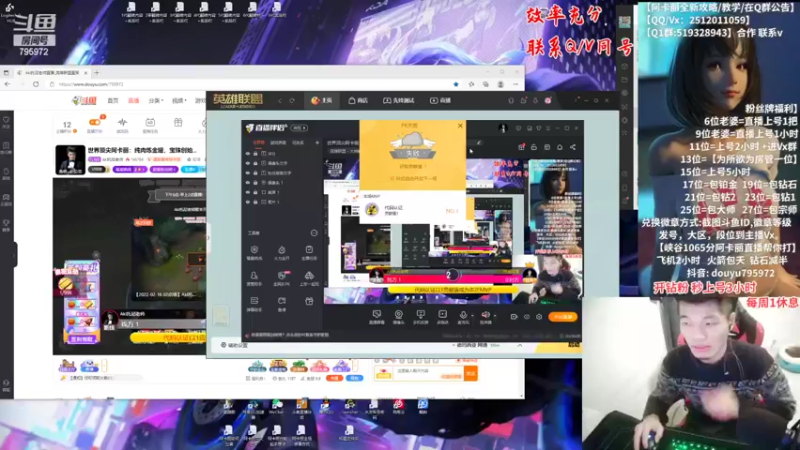Click the record camera icon near the broadcast button
The width and height of the screenshot is (800, 450).
click(514, 317)
